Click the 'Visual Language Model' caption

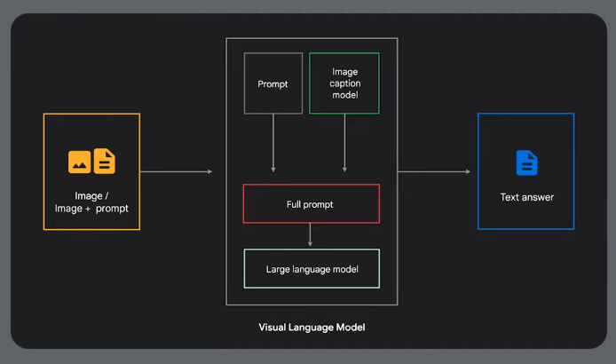click(x=311, y=328)
